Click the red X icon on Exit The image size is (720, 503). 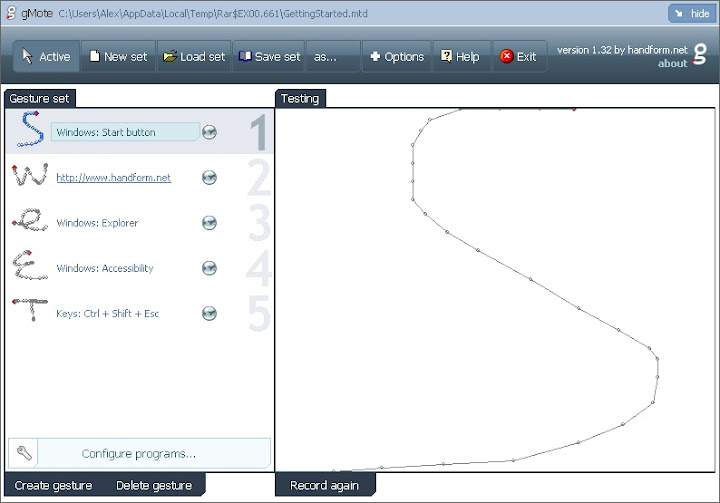[506, 56]
